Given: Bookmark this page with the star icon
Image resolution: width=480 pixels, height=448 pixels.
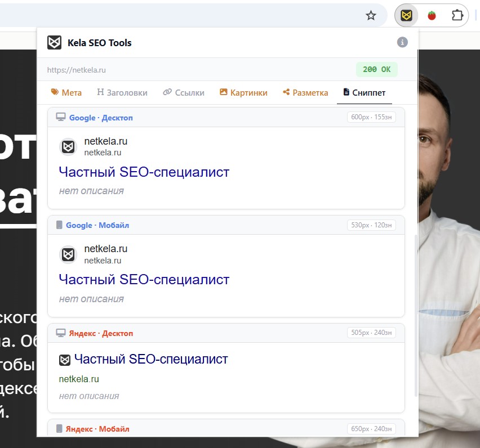Looking at the screenshot, I should click(371, 15).
